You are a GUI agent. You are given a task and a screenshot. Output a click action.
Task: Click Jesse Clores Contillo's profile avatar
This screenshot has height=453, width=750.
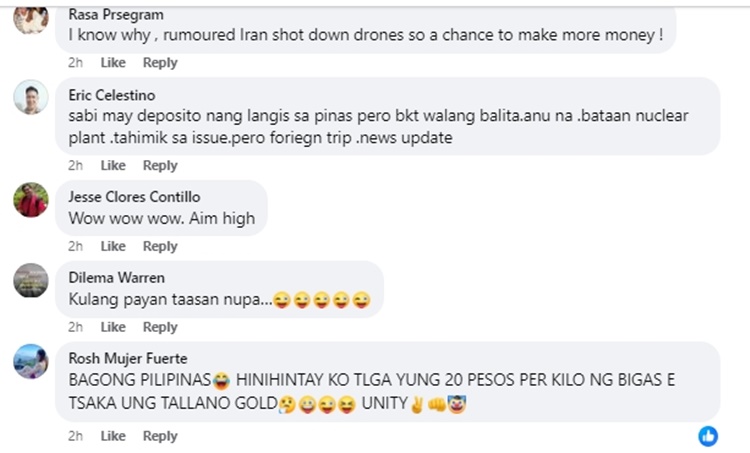coord(31,200)
